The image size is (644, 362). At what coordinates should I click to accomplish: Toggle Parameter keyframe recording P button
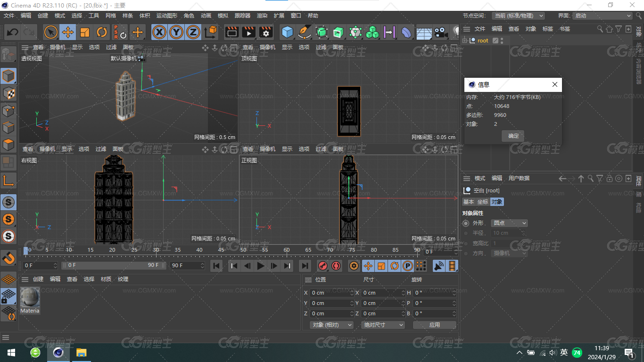point(408,266)
